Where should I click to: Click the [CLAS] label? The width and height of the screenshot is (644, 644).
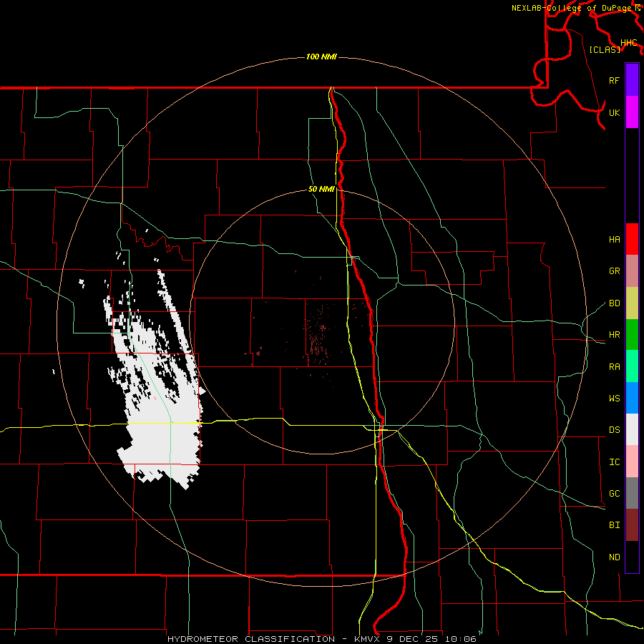point(605,50)
